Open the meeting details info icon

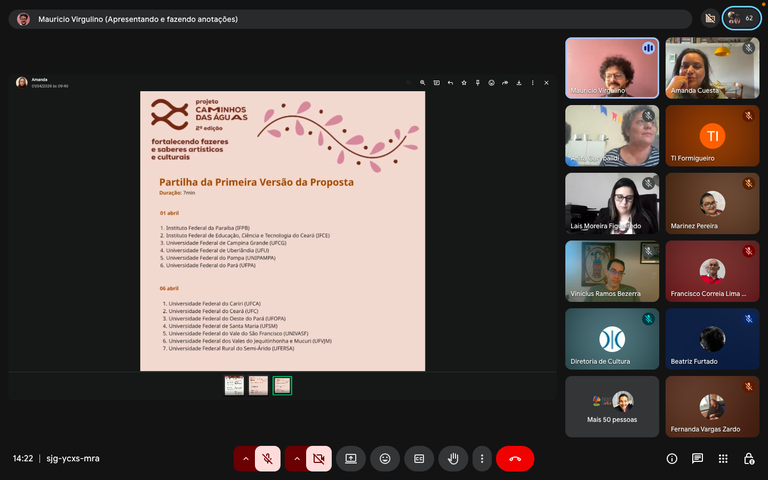(x=672, y=459)
